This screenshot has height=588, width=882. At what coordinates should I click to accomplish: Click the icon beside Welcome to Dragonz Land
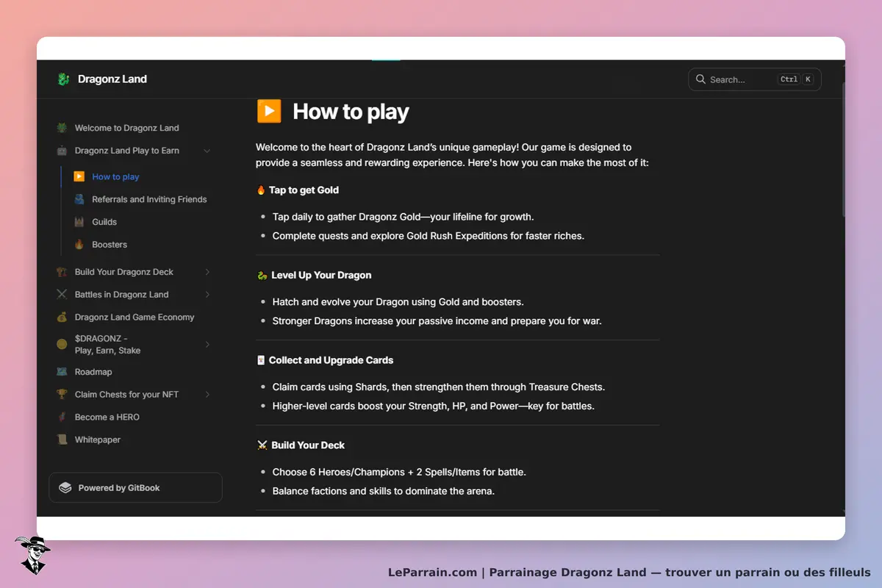62,128
